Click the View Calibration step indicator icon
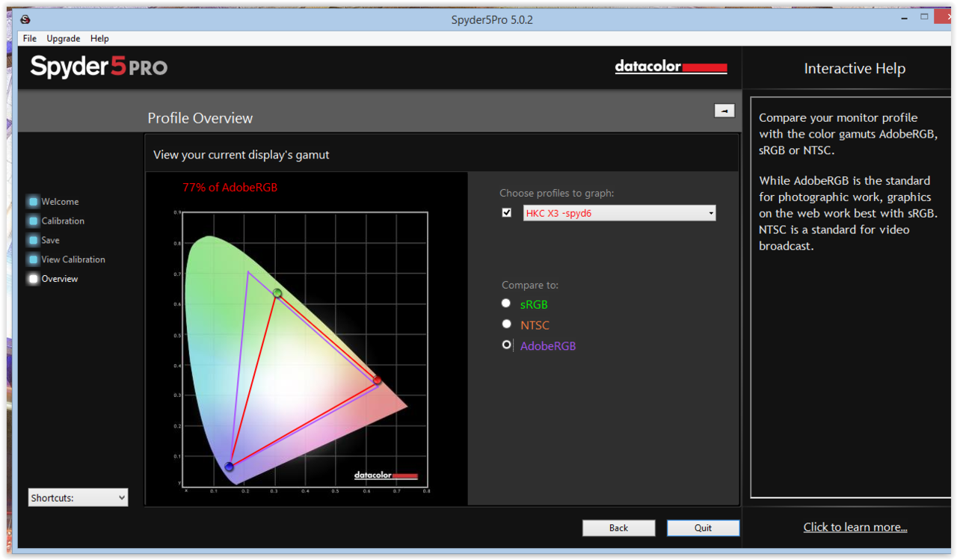The image size is (957, 560). 33,260
